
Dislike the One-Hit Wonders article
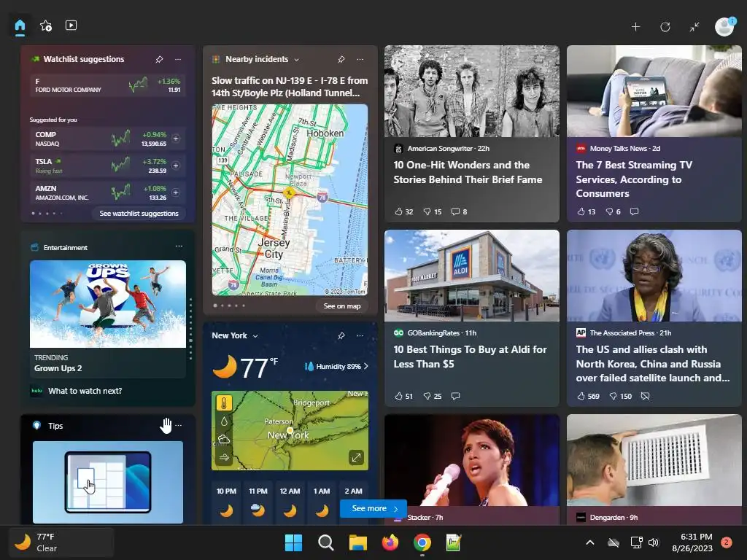coord(433,211)
